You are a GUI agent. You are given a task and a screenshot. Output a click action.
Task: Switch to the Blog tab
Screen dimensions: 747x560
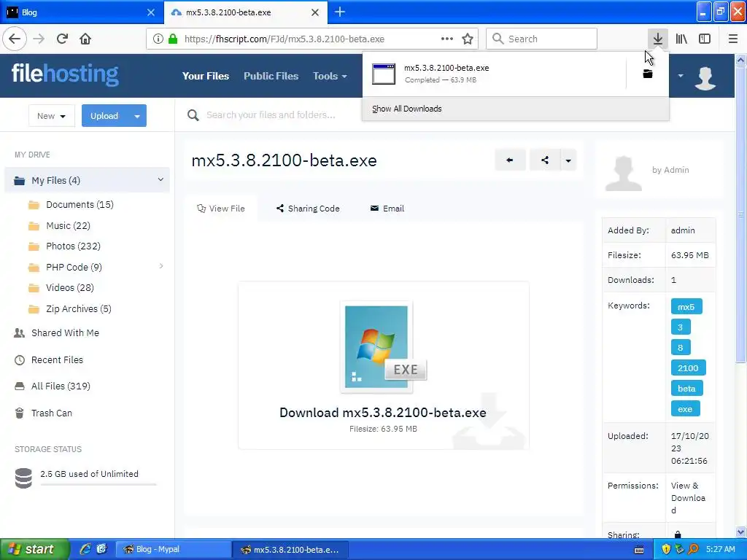pos(82,12)
